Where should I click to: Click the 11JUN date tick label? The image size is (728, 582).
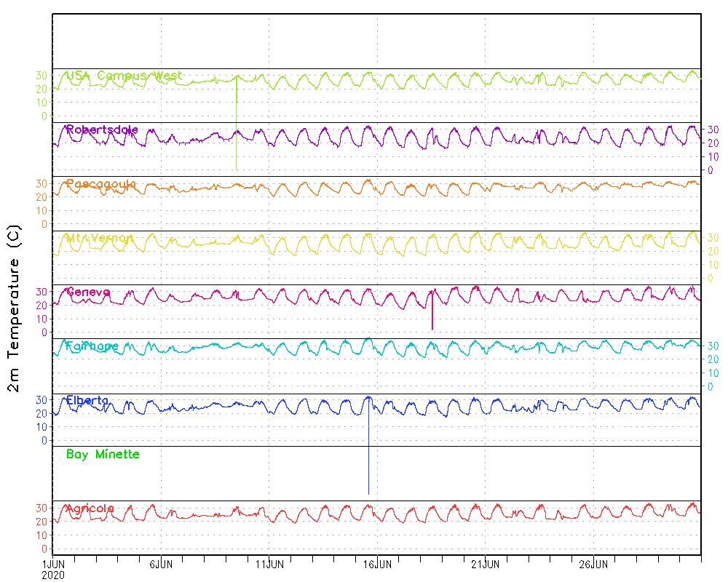[270, 565]
